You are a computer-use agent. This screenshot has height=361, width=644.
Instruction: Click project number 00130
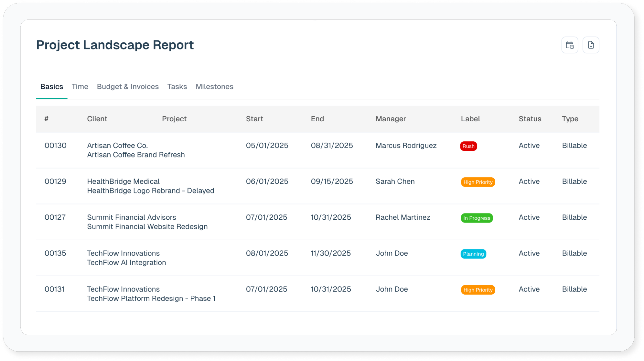(x=55, y=146)
